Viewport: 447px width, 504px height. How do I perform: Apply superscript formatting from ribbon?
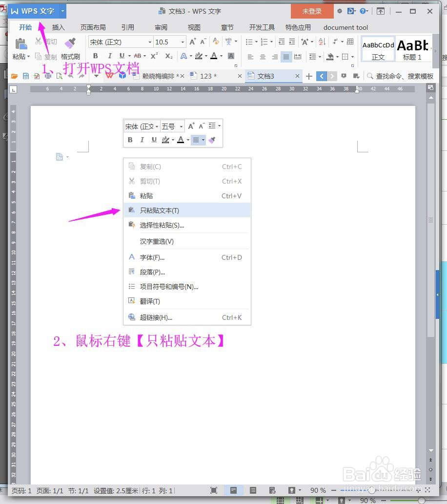[154, 56]
